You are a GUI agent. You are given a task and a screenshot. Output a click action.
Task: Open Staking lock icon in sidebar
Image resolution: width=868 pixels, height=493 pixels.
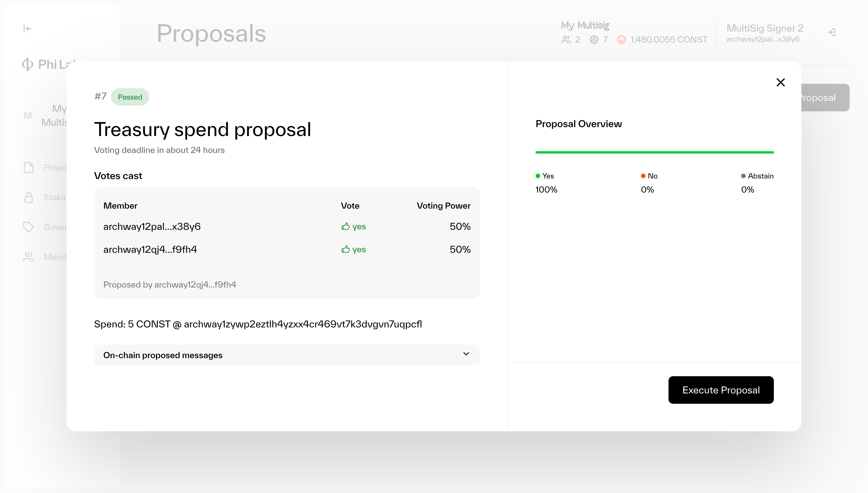[29, 197]
